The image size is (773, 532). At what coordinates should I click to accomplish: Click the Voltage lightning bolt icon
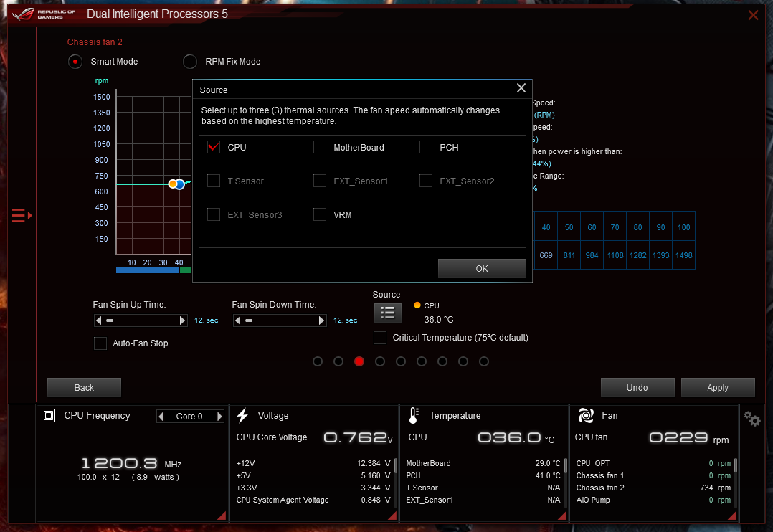(242, 416)
